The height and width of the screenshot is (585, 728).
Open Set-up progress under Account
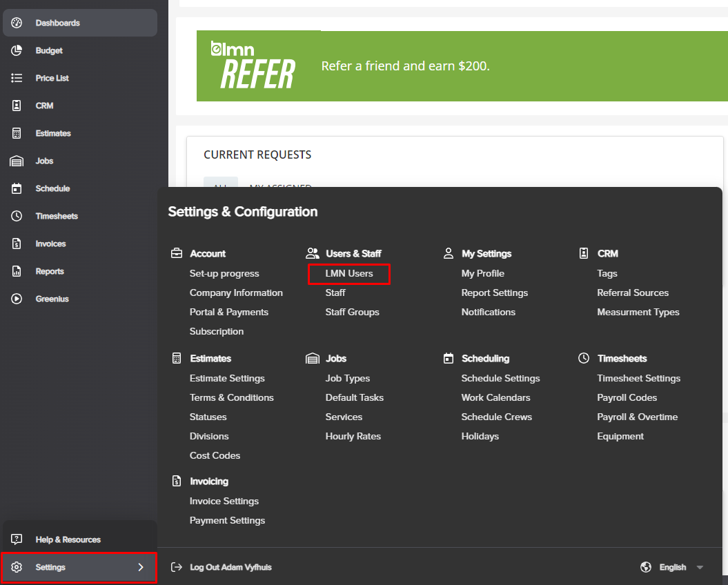pos(224,273)
